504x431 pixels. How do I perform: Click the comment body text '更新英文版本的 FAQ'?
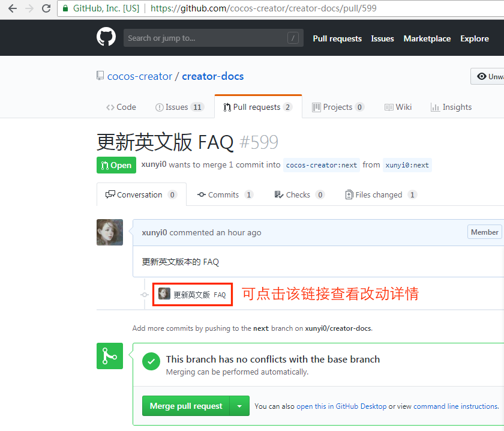pos(181,262)
